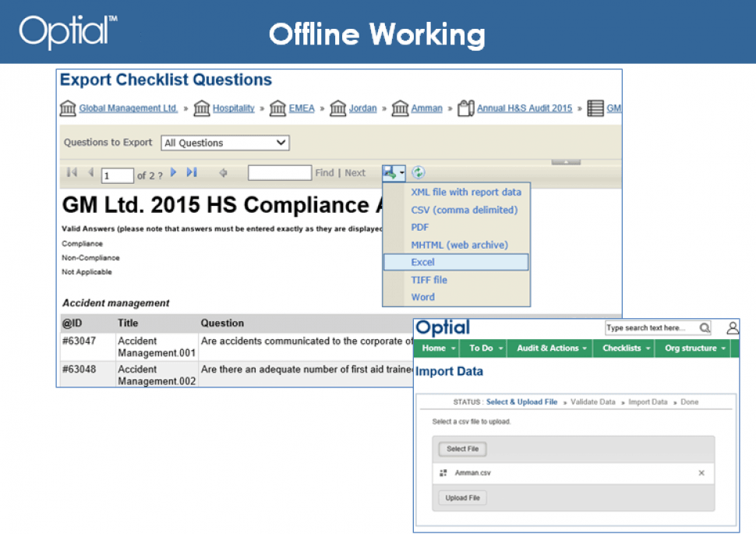Screen dimensions: 756x534
Task: Click Next in report toolbar
Action: [x=355, y=173]
